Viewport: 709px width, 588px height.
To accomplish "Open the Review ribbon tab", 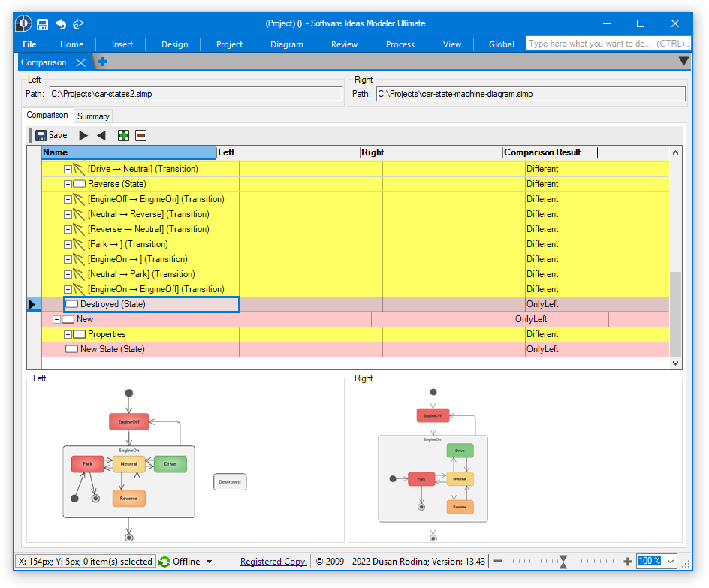I will point(344,44).
